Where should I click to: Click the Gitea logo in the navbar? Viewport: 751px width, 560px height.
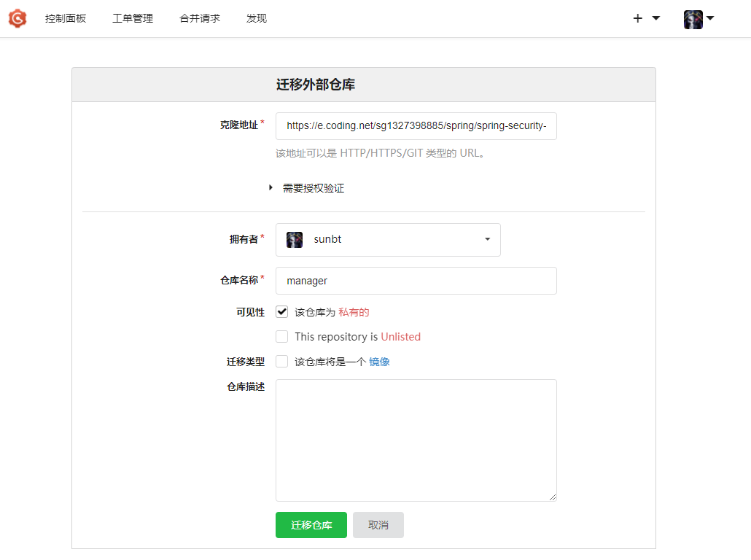17,18
